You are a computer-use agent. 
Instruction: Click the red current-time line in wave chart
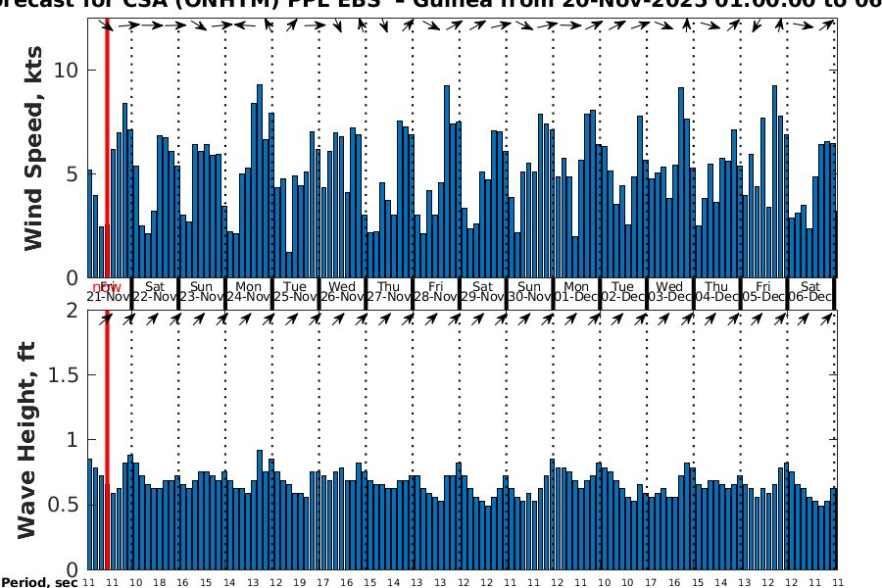pyautogui.click(x=107, y=441)
